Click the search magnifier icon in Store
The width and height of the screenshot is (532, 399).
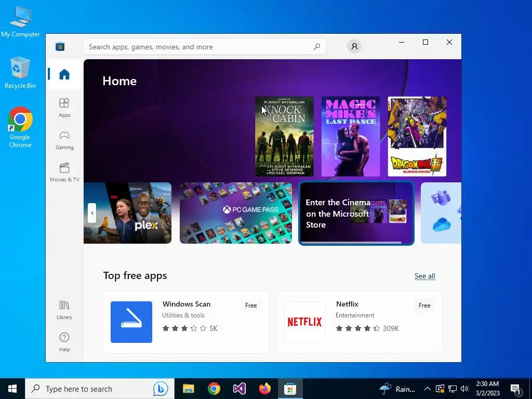317,47
